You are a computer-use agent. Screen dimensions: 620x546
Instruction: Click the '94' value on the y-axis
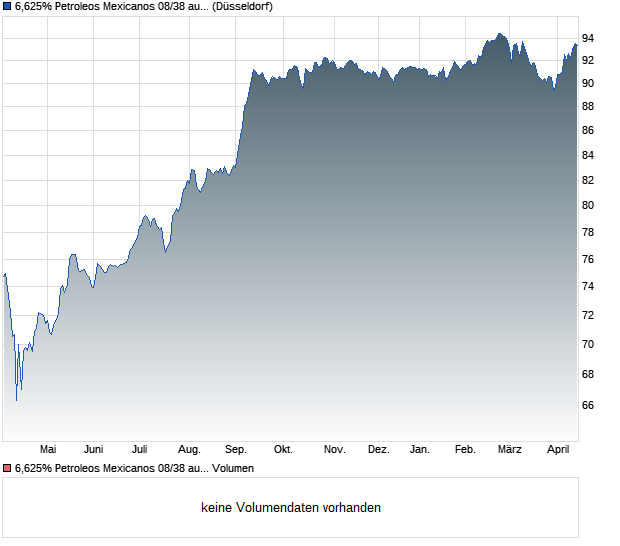point(588,38)
